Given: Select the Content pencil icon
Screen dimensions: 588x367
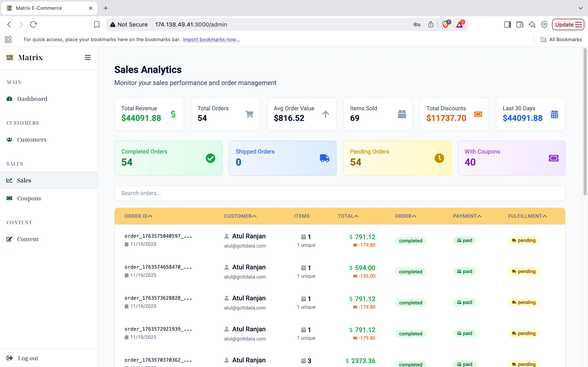Looking at the screenshot, I should 9,239.
